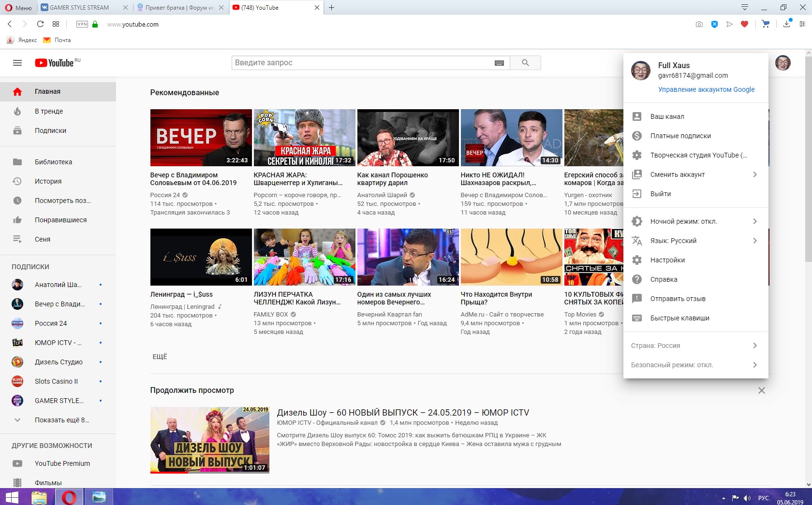
Task: Click the taskbar volume icon
Action: (747, 498)
